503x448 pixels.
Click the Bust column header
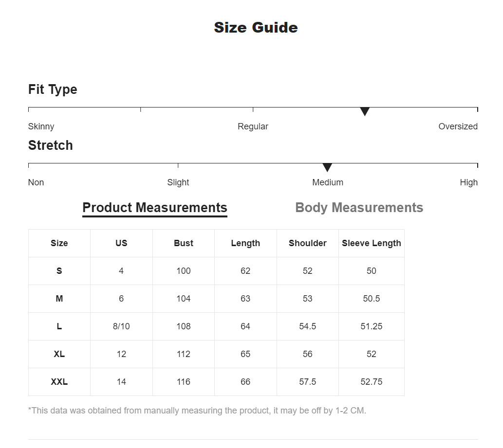pyautogui.click(x=184, y=243)
